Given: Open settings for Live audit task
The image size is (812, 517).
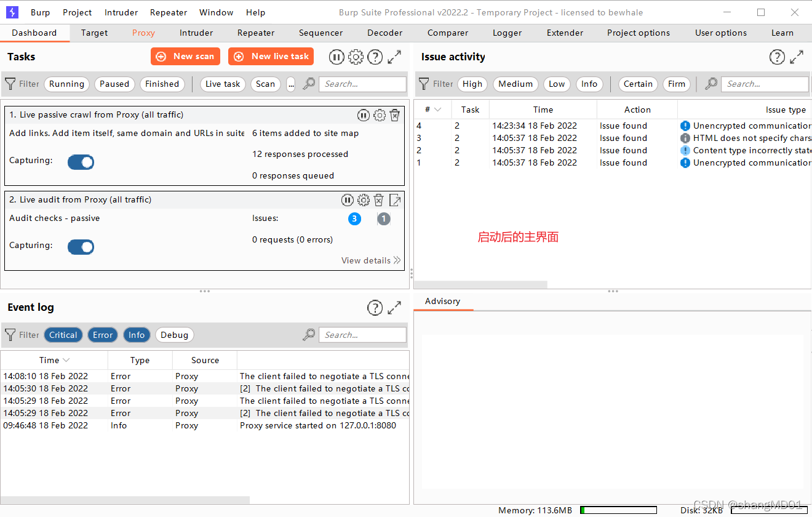Looking at the screenshot, I should coord(364,200).
